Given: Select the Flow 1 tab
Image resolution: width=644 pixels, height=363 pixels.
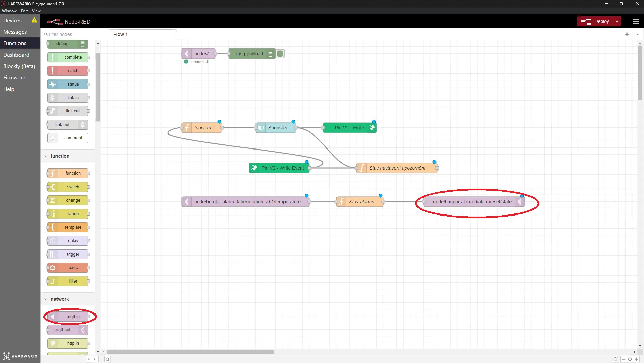Looking at the screenshot, I should pyautogui.click(x=142, y=34).
